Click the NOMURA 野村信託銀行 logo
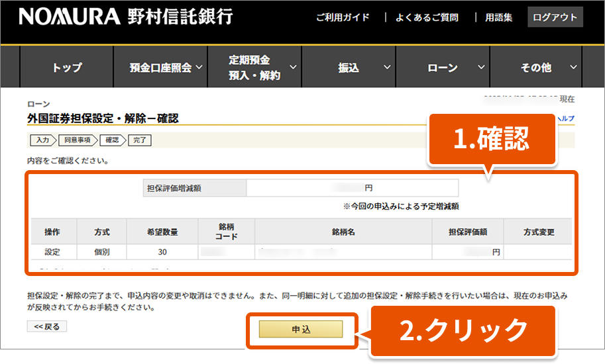The height and width of the screenshot is (364, 605). (x=126, y=17)
